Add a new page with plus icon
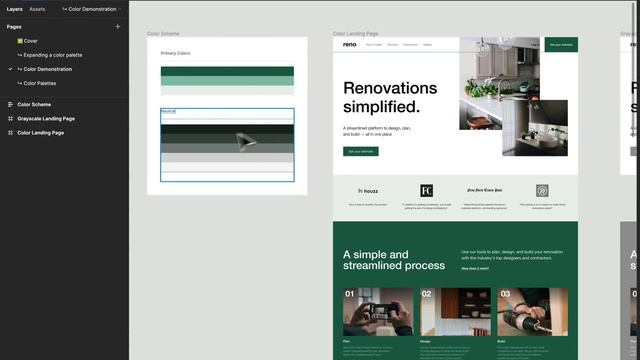 pyautogui.click(x=118, y=27)
